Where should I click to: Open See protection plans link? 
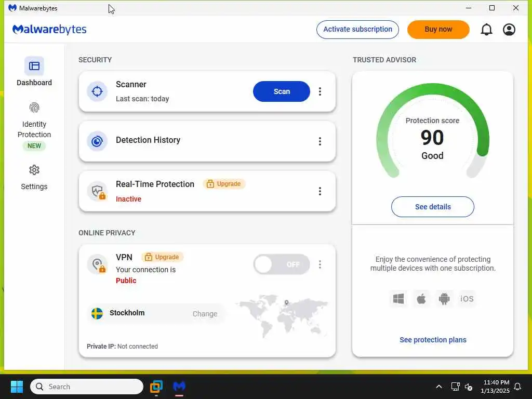point(433,340)
